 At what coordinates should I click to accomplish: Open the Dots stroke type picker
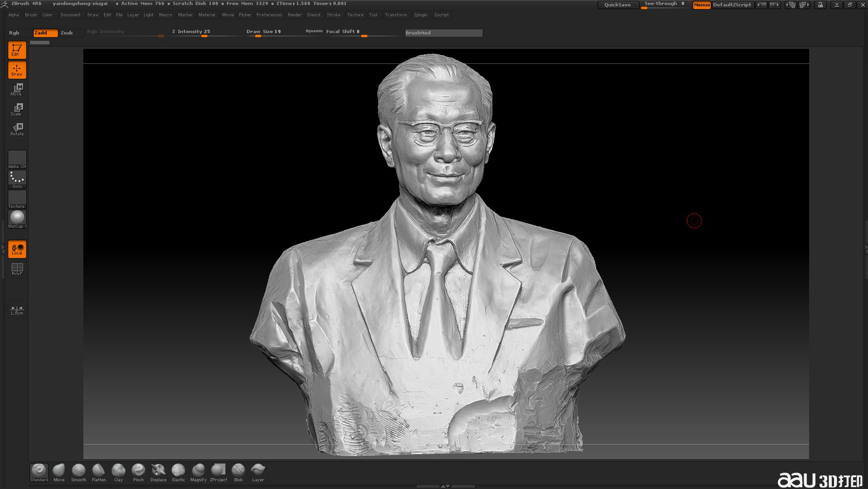coord(17,179)
